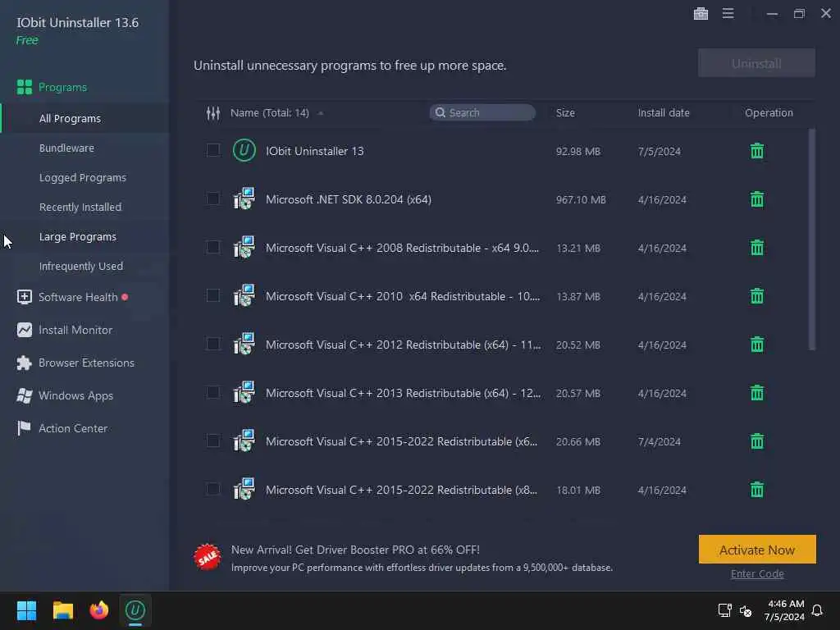Click the Browser Extensions puzzle icon
The width and height of the screenshot is (840, 630).
tap(24, 363)
